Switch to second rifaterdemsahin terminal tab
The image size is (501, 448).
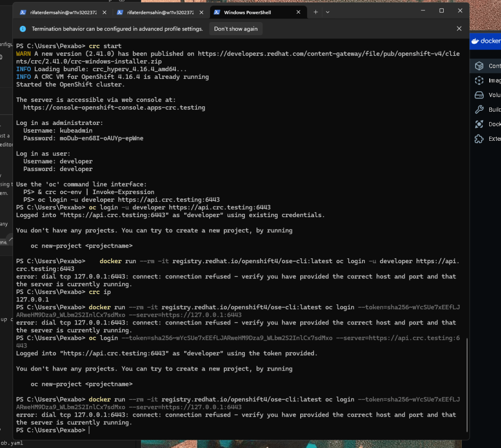pos(160,12)
